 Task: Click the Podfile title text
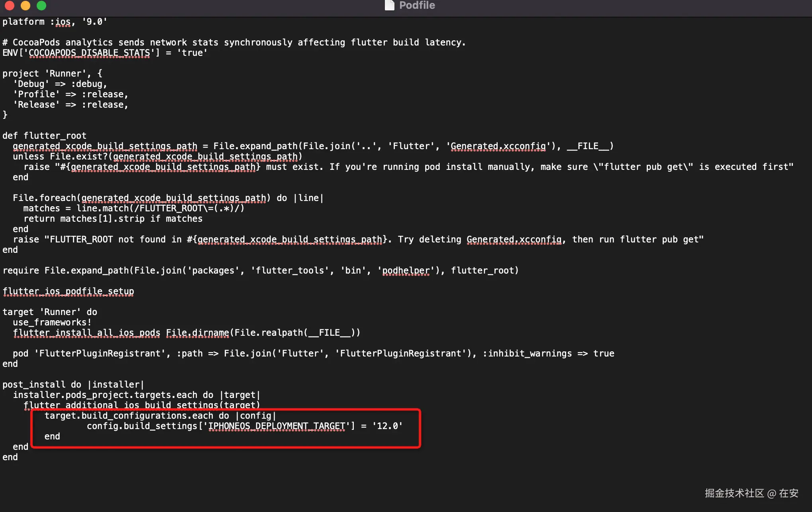(417, 5)
